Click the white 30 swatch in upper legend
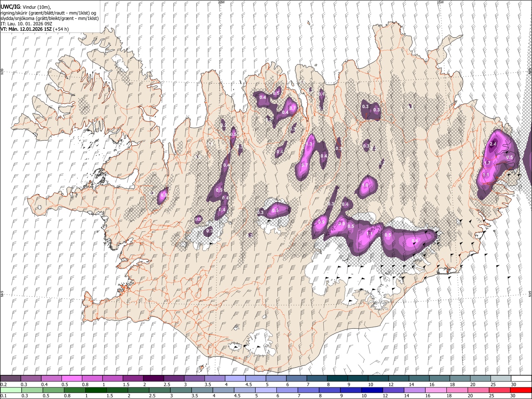 coord(521,379)
